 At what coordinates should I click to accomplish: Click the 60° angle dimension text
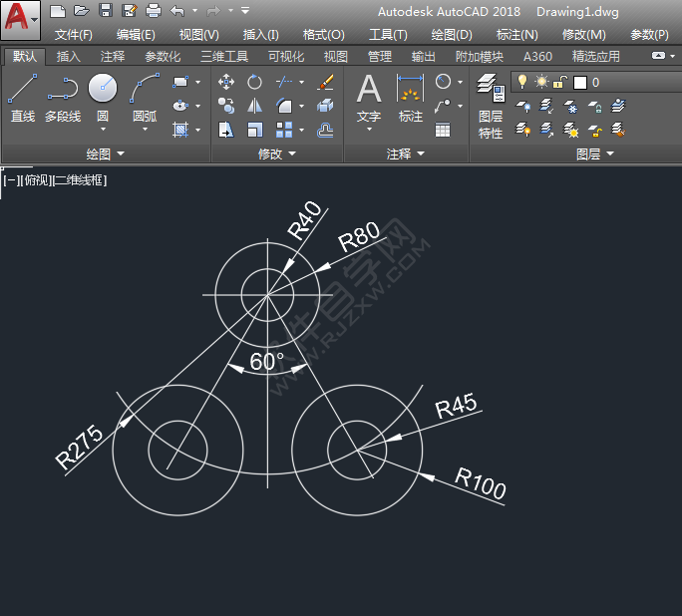(x=266, y=362)
